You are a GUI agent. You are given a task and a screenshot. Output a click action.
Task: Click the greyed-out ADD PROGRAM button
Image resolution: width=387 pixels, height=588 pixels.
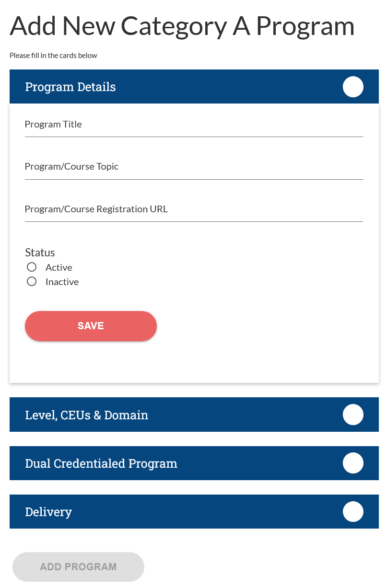coord(78,567)
